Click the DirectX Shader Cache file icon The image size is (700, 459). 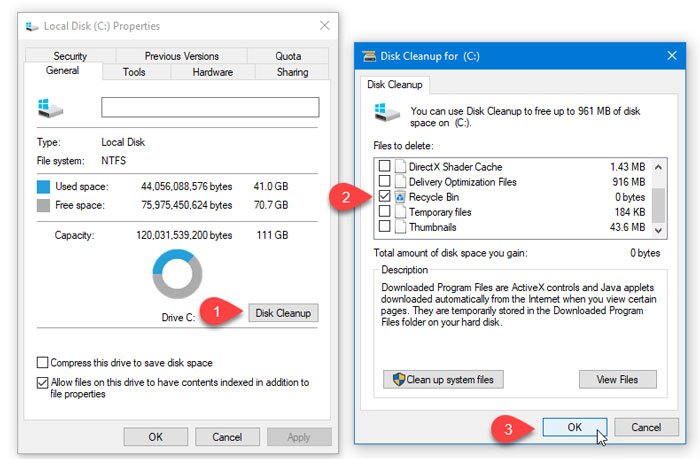pyautogui.click(x=401, y=167)
